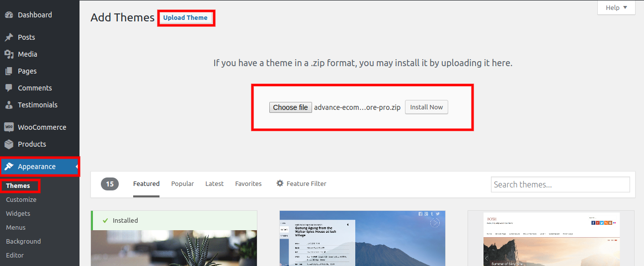The image size is (644, 266).
Task: Click the Testimonials person icon
Action: (x=9, y=105)
